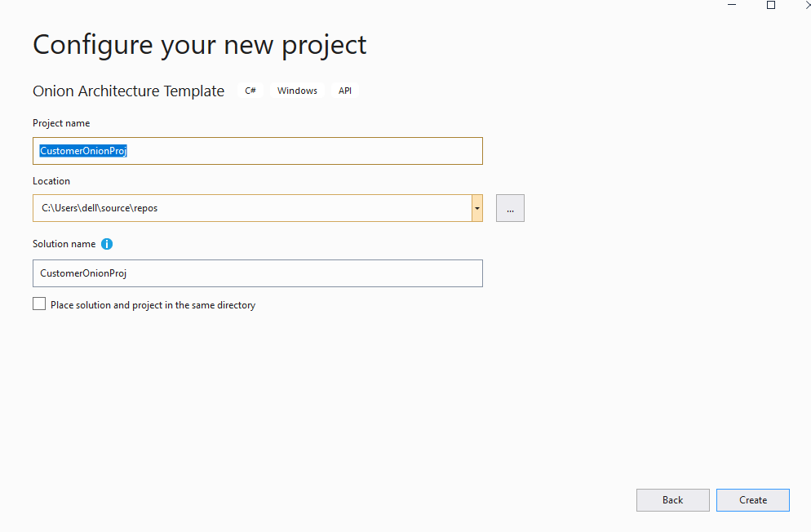The height and width of the screenshot is (532, 811).
Task: Click the Location combo box arrow
Action: coord(476,207)
